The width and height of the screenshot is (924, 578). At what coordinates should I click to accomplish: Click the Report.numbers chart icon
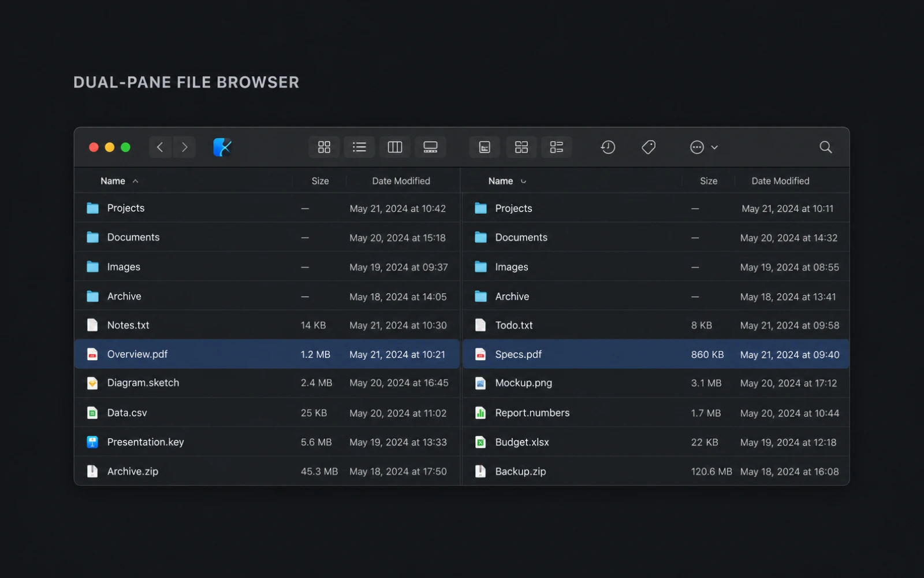tap(480, 413)
